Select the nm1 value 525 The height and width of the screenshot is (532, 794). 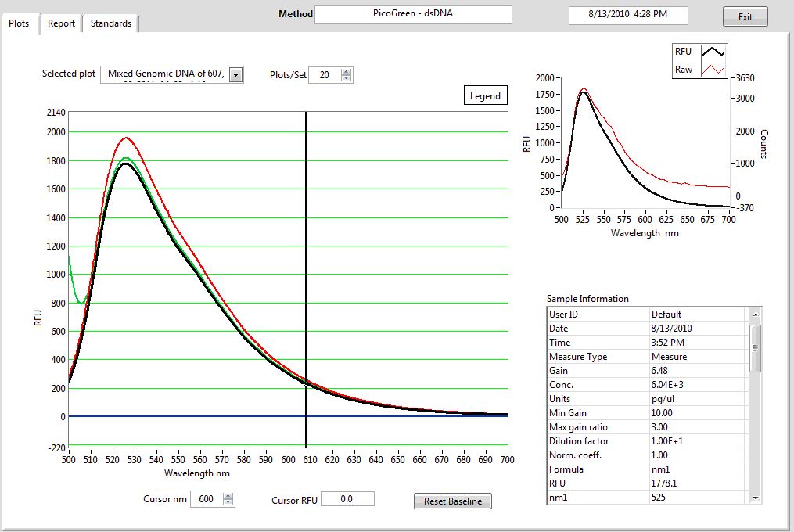point(659,498)
